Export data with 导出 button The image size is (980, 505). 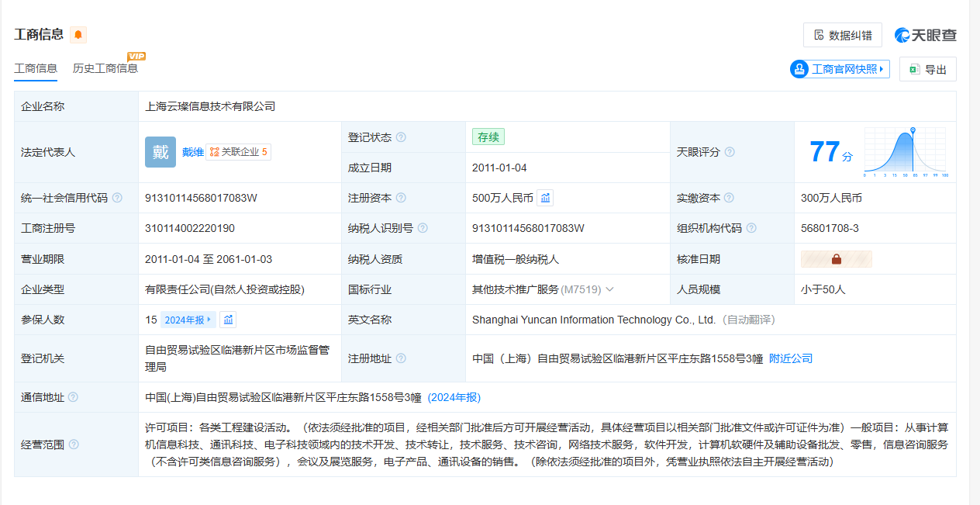point(927,69)
